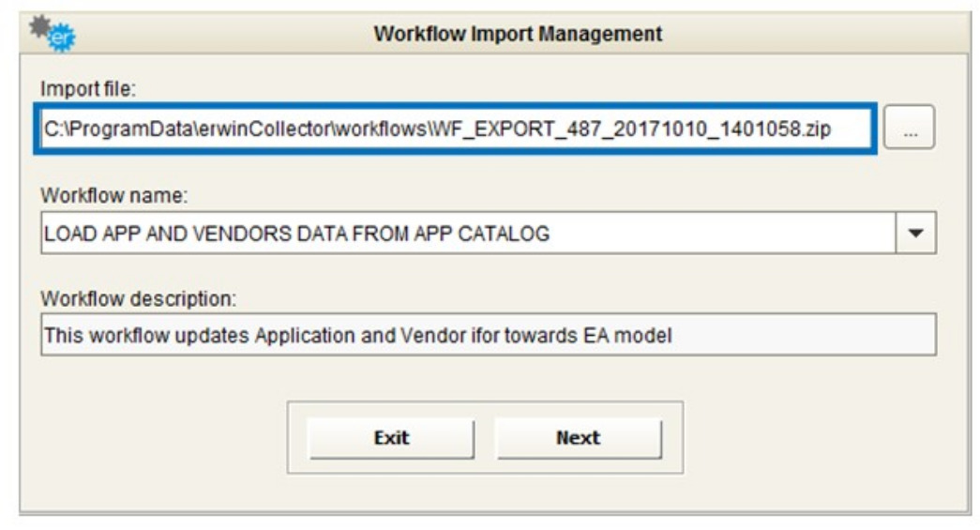Click the WF_EXPORT zip filename in path

630,130
